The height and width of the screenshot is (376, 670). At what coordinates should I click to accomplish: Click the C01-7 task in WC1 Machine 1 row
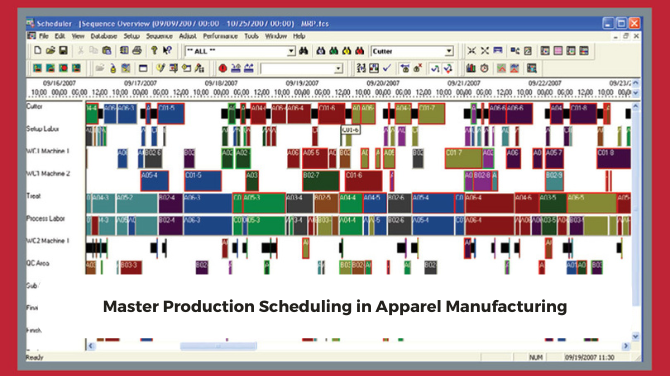[x=464, y=158]
